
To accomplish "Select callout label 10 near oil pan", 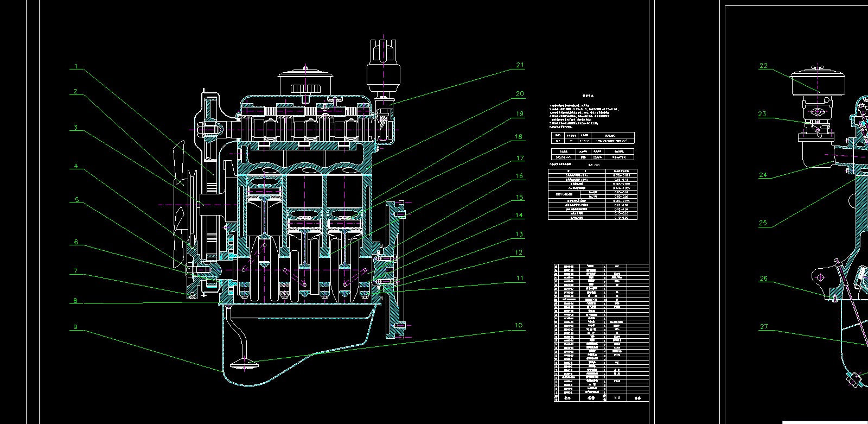I will tap(519, 326).
